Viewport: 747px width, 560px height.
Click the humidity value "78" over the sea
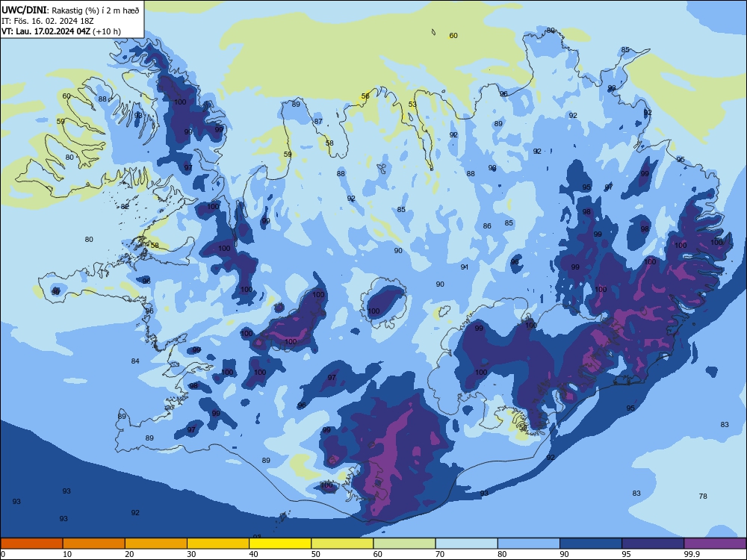coord(703,497)
